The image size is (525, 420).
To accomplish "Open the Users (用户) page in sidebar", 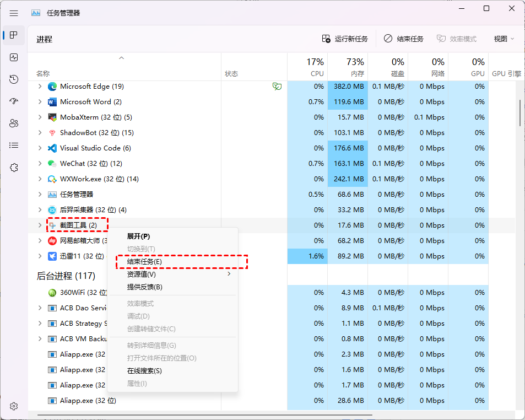I will point(14,123).
